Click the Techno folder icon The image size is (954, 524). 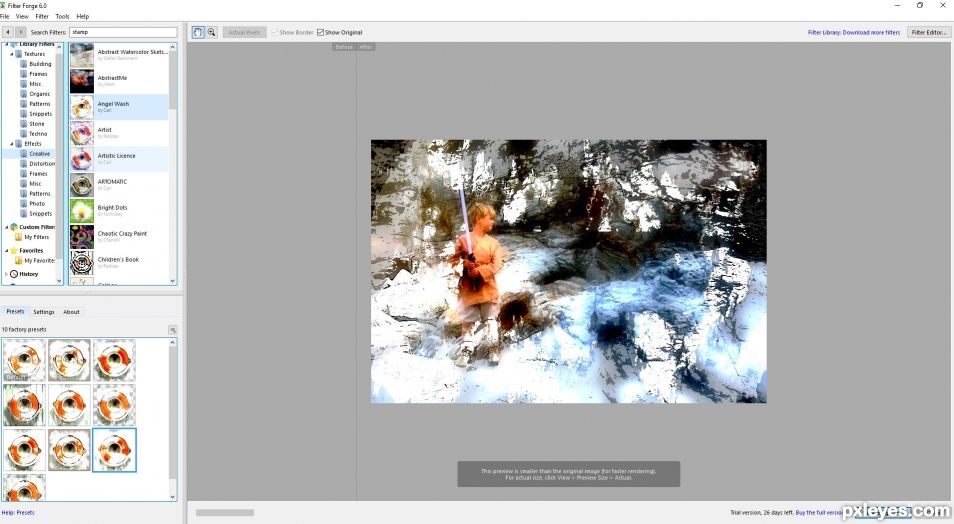coord(24,133)
